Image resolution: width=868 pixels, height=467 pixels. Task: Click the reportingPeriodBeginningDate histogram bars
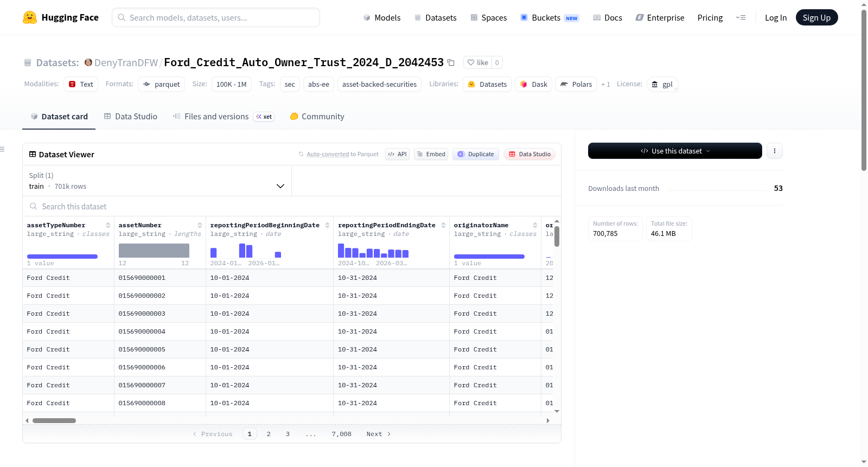point(246,250)
